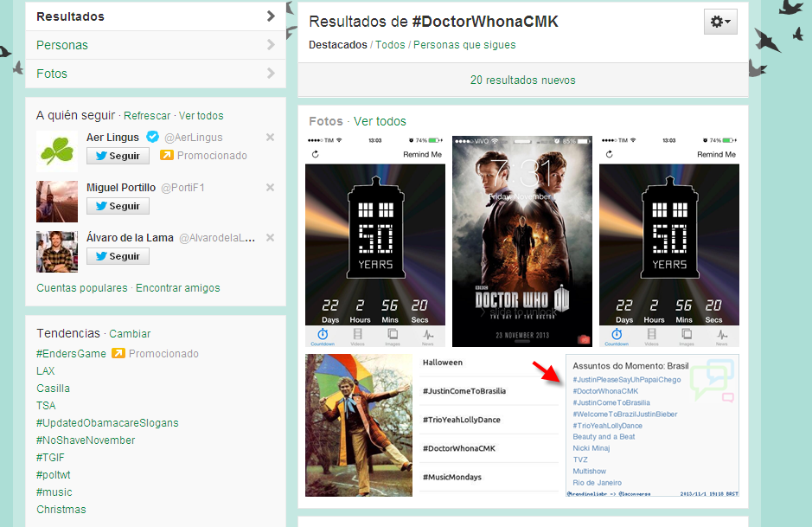Expand the Personas results section
The height and width of the screenshot is (527, 812).
pyautogui.click(x=156, y=45)
